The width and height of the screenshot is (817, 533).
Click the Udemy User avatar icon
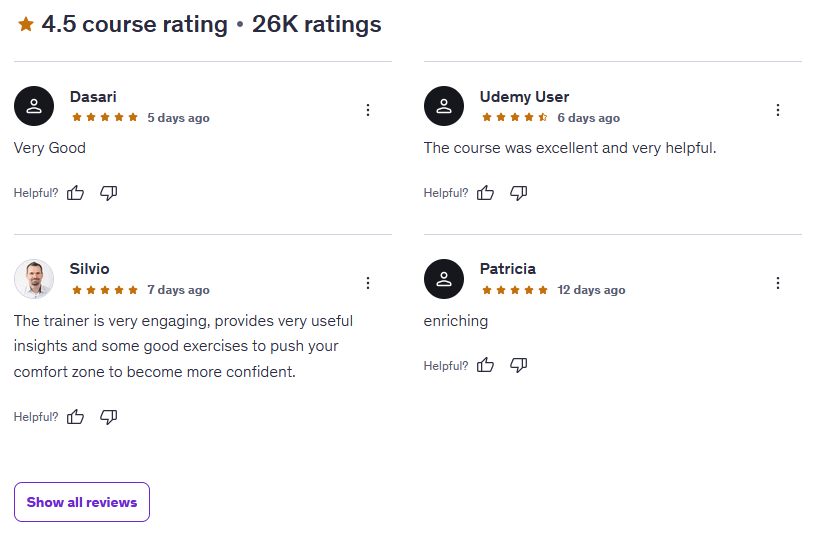444,106
